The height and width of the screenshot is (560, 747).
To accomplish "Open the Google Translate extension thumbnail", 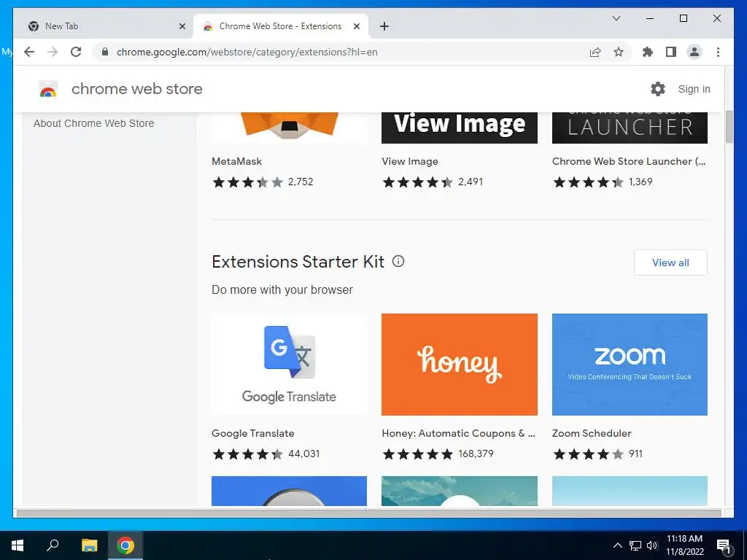I will pos(289,365).
